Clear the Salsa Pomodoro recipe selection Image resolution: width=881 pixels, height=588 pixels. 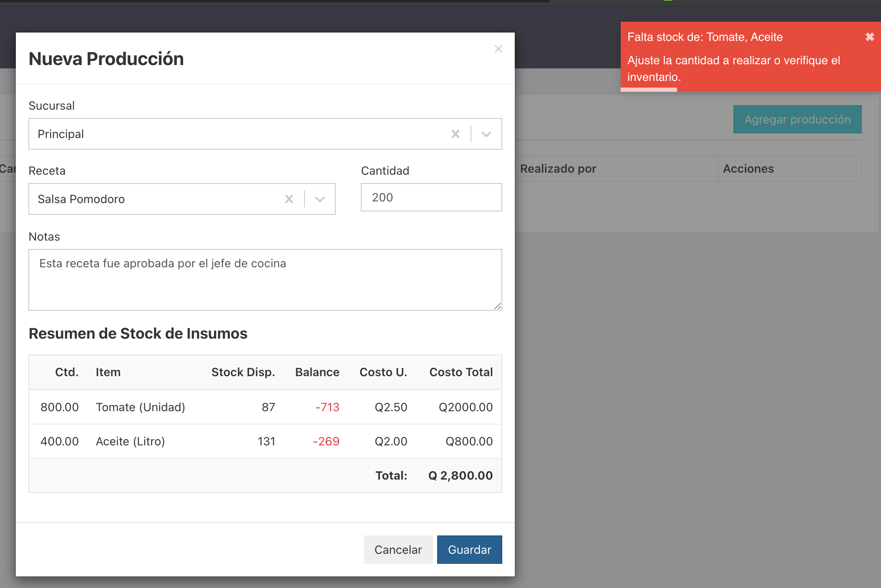tap(289, 199)
